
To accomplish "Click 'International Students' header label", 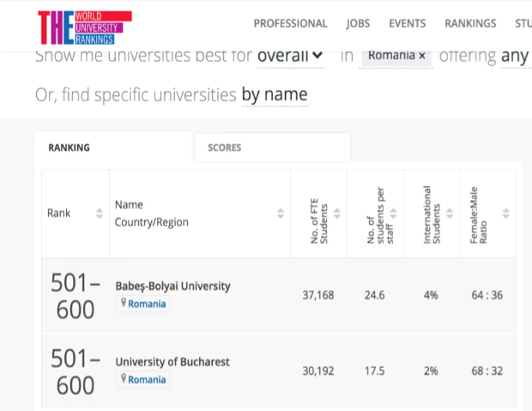I will point(432,215).
